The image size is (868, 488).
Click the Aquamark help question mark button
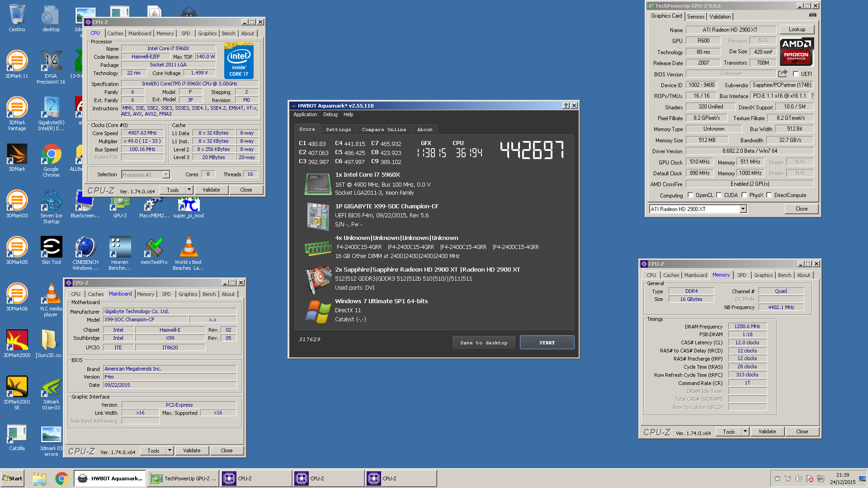[566, 106]
